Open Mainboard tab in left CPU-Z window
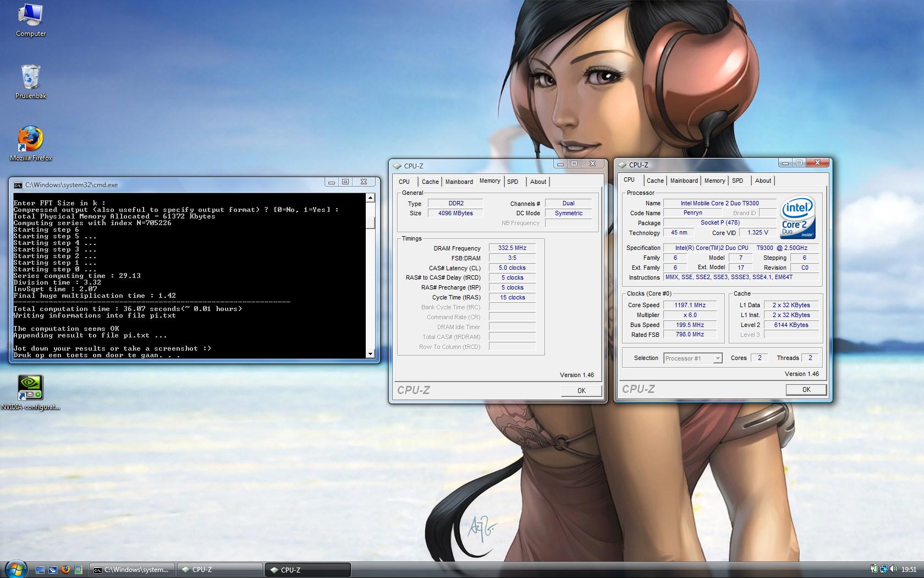 point(459,182)
